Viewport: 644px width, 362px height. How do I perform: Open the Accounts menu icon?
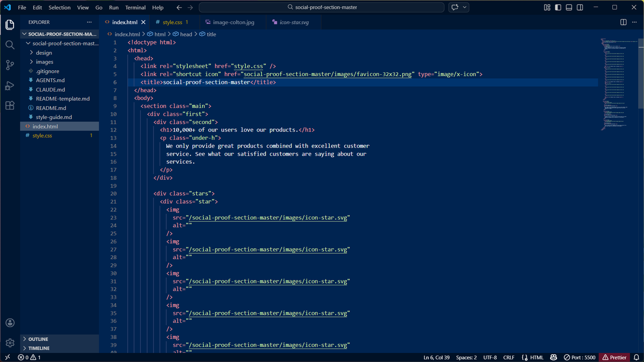point(10,323)
